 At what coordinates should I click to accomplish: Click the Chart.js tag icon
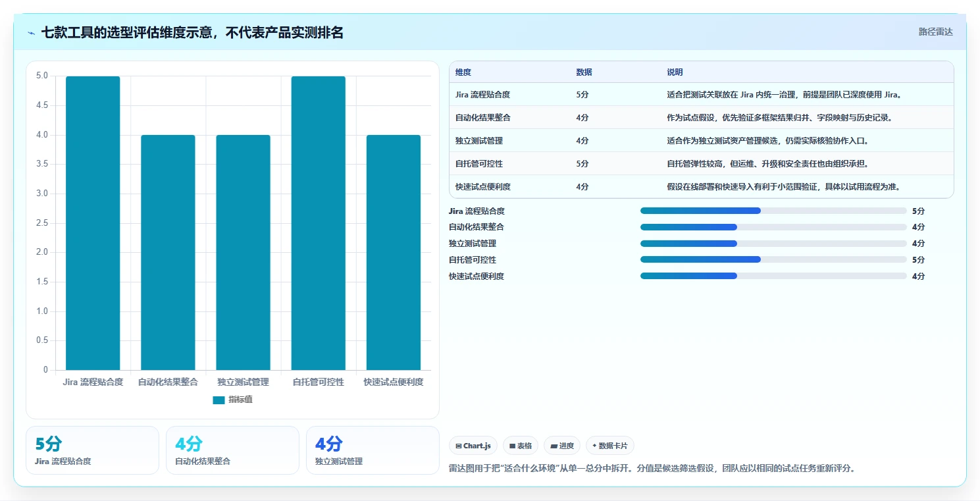(459, 446)
